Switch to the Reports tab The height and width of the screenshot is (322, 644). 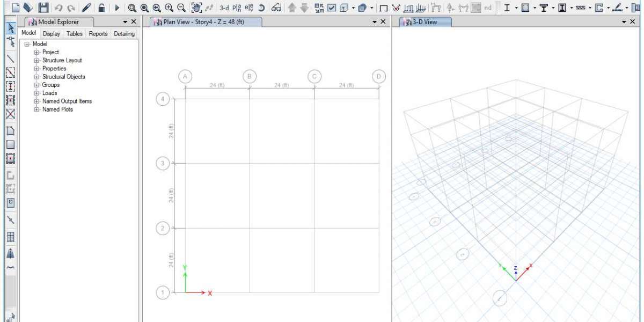click(98, 33)
